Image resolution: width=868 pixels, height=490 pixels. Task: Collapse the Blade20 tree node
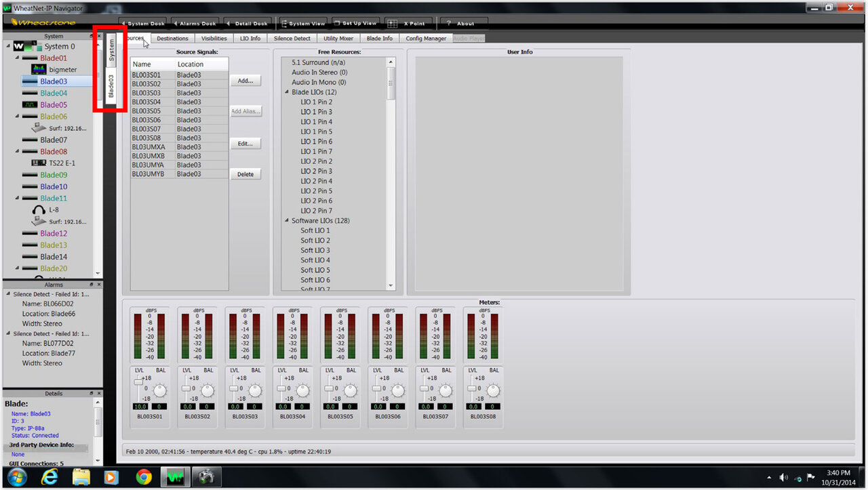pos(16,268)
